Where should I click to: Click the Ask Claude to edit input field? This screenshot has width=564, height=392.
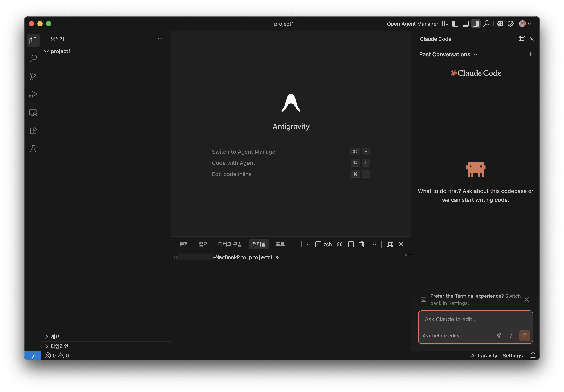(x=475, y=319)
